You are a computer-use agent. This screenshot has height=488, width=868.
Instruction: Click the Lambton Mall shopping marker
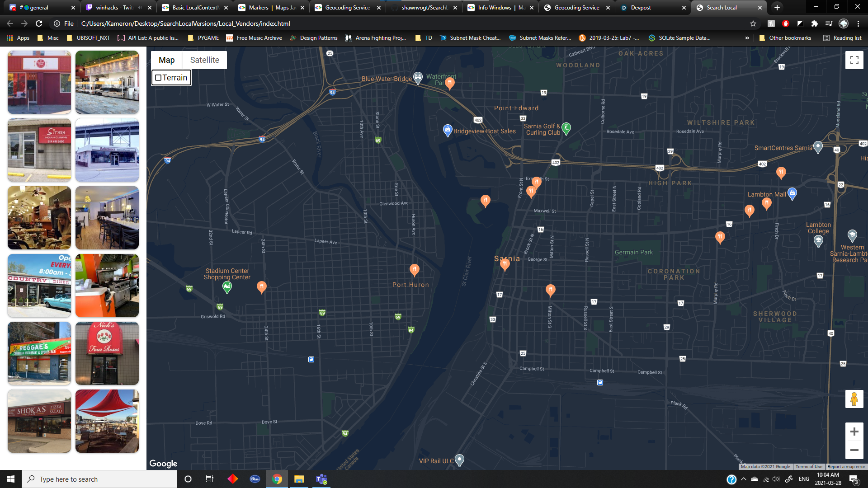click(x=792, y=193)
